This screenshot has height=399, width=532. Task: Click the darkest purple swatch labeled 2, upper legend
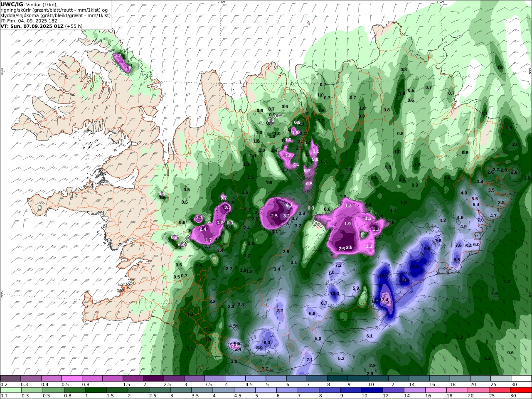pos(153,379)
